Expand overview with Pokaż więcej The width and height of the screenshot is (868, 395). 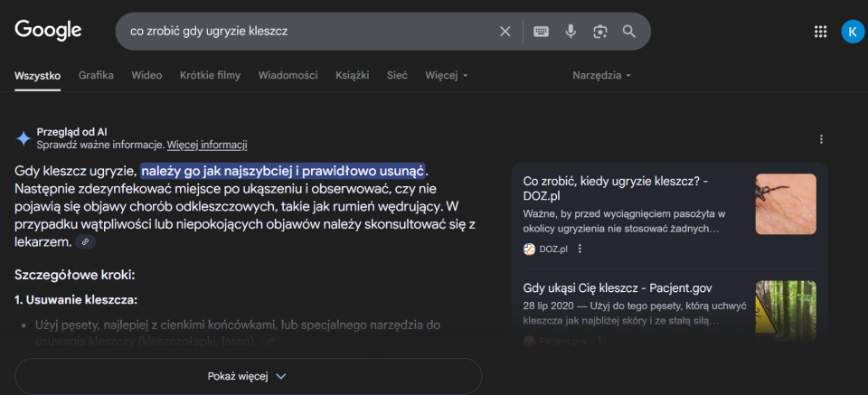pos(248,376)
